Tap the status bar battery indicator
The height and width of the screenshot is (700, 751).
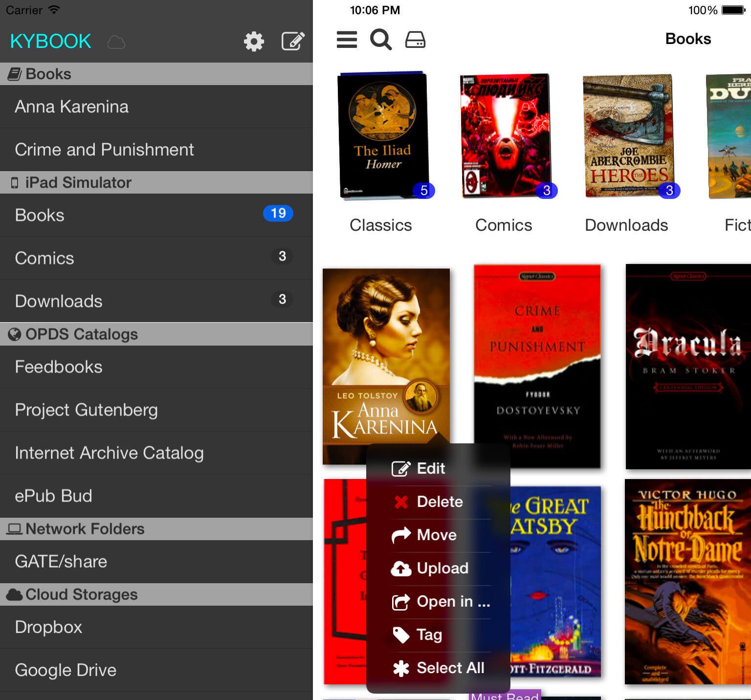click(733, 10)
